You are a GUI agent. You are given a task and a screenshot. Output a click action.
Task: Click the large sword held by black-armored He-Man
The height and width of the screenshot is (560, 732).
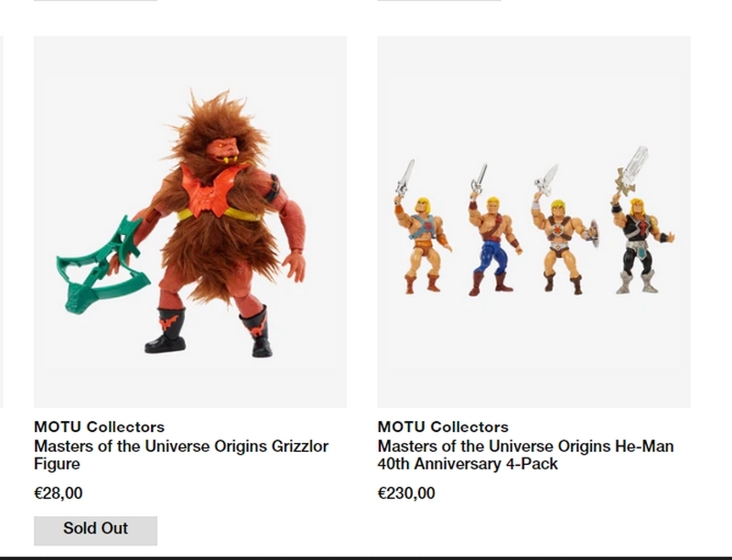pos(631,171)
